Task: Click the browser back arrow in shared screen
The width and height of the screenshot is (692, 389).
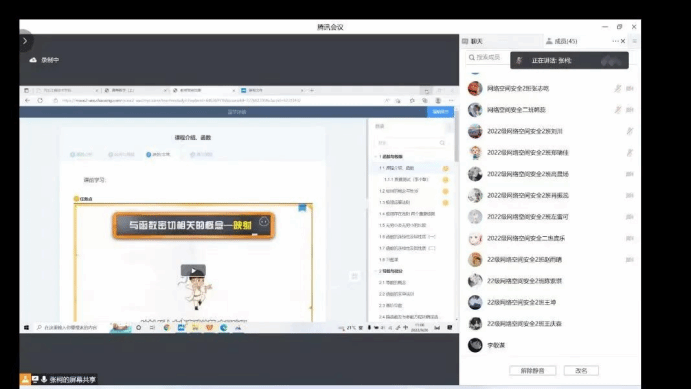Action: click(27, 101)
